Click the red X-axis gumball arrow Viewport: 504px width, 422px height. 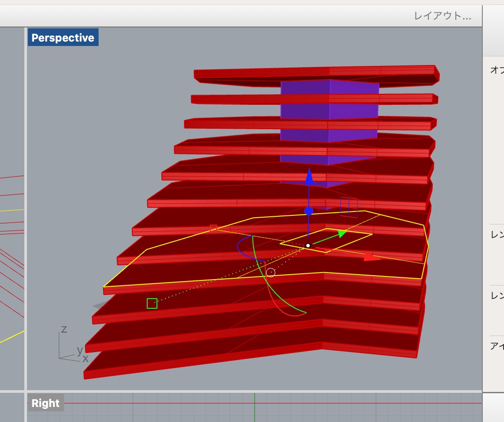coord(372,257)
